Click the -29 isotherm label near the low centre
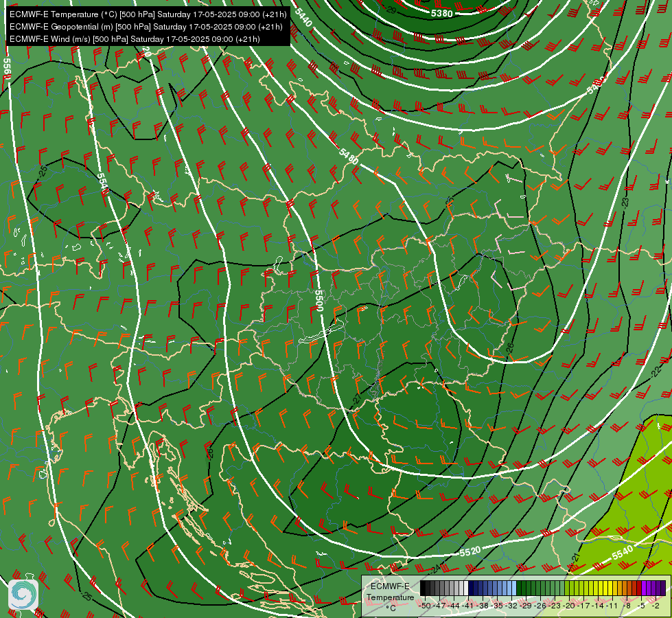This screenshot has width=672, height=618. click(x=391, y=10)
